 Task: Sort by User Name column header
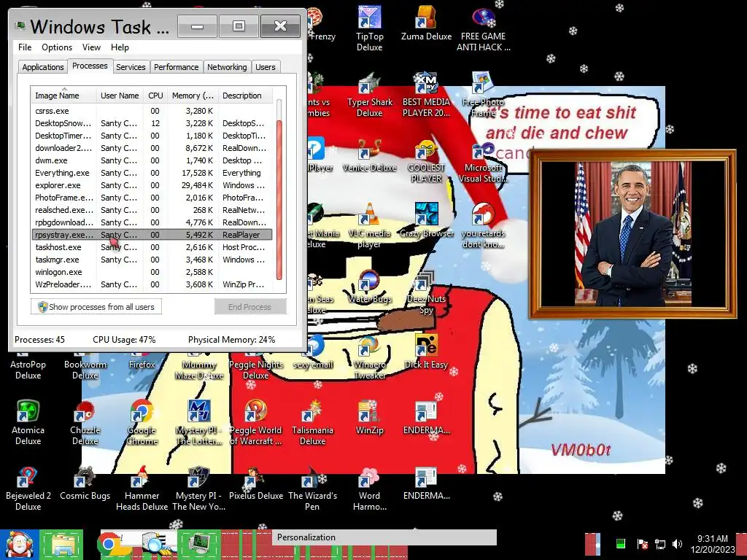point(120,96)
